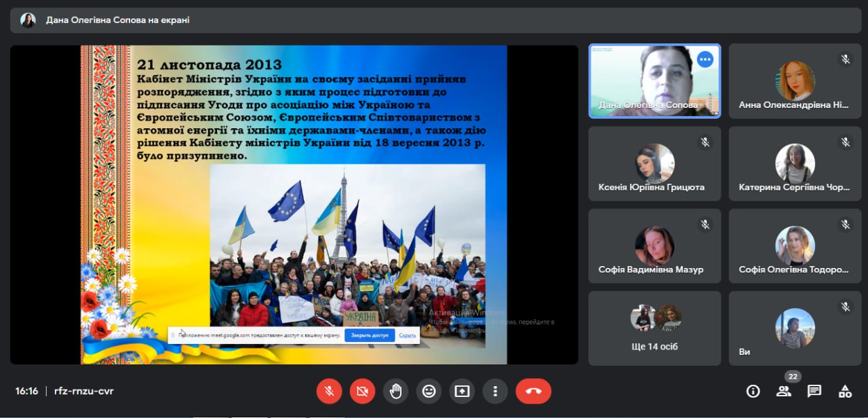Click Софія Вадимівна Мазур's avatar
868x418 pixels.
(x=654, y=246)
